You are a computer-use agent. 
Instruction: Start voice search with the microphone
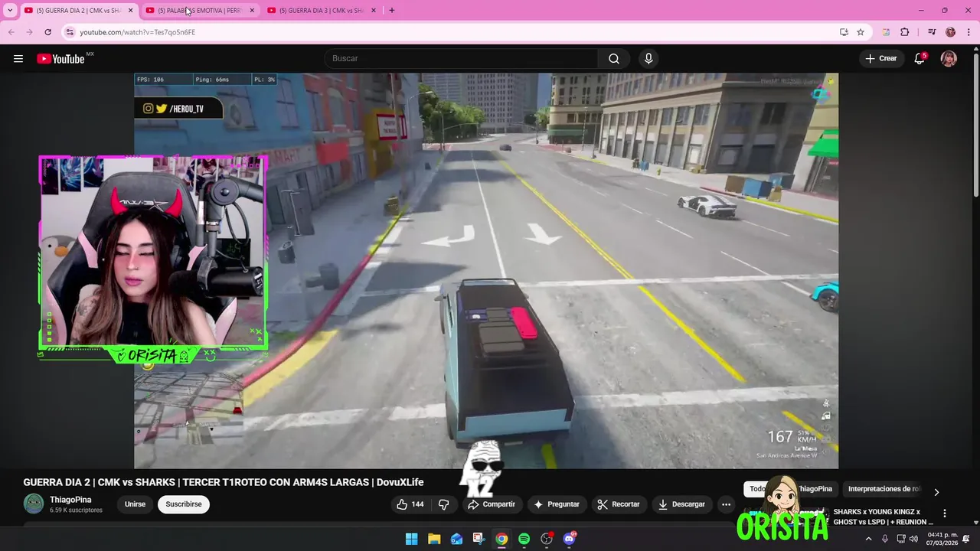point(648,59)
